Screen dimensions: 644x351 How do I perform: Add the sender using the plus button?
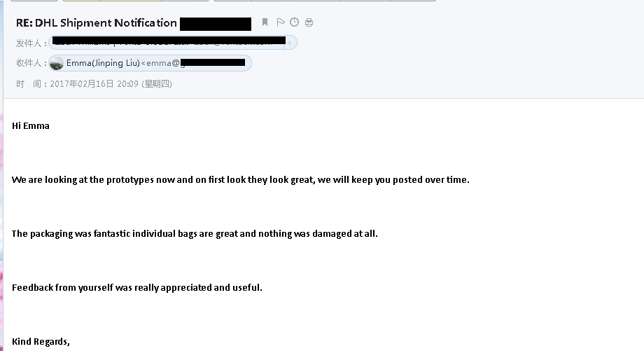290,43
